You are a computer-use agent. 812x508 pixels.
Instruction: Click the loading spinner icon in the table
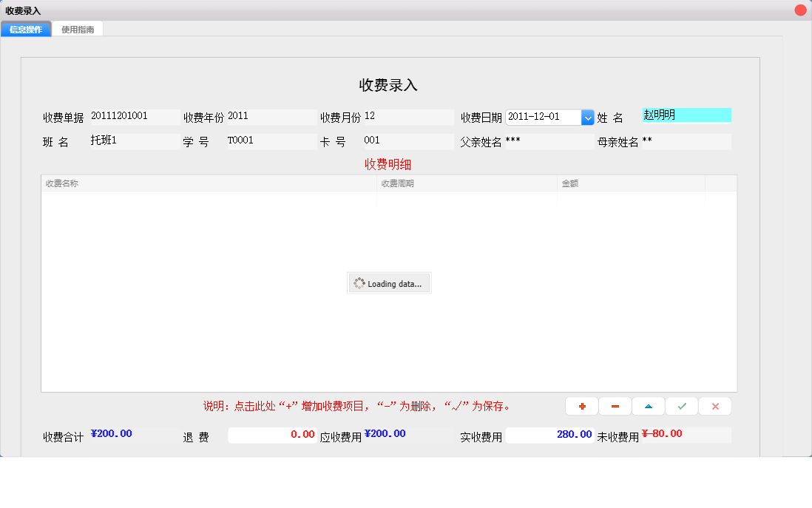point(360,282)
